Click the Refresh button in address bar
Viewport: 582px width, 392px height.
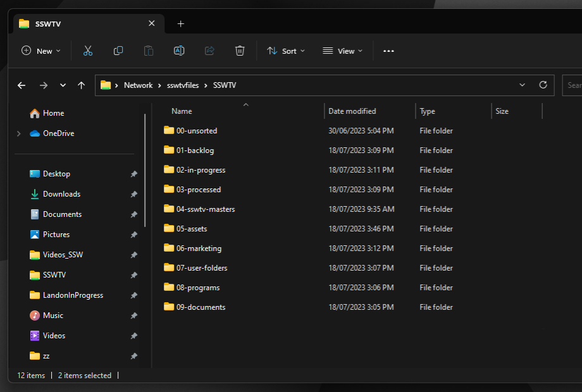coord(543,85)
